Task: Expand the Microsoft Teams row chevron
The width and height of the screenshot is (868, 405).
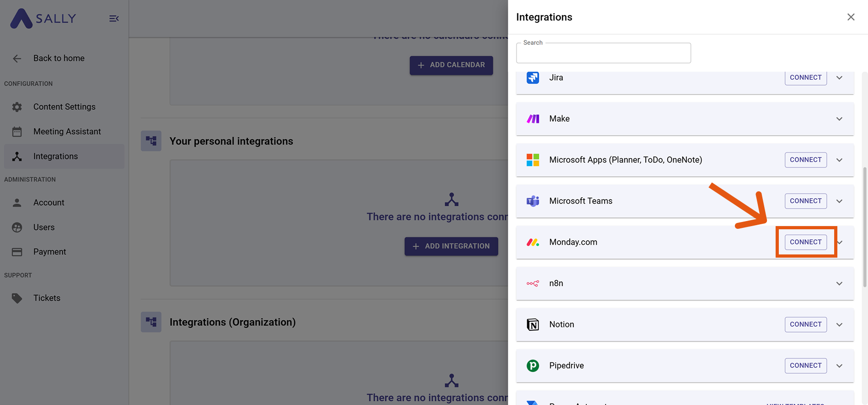Action: pos(839,201)
